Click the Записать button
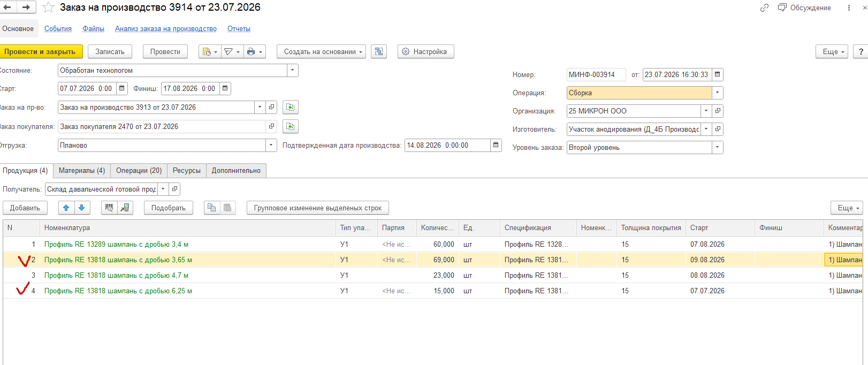 click(110, 51)
